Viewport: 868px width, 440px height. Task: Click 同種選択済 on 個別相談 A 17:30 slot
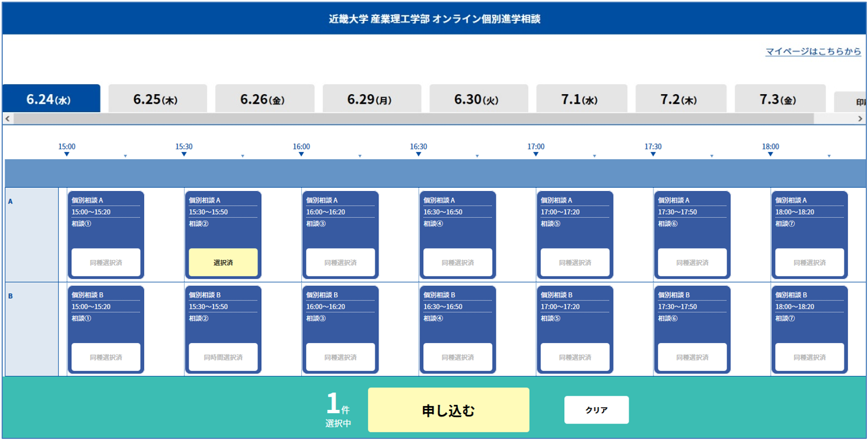(x=692, y=263)
